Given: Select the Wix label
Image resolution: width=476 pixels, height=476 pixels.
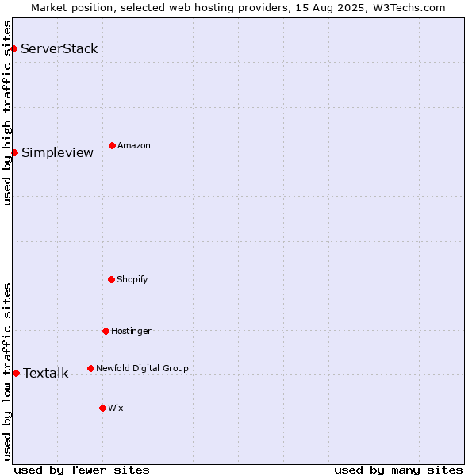Looking at the screenshot, I should (x=116, y=408).
